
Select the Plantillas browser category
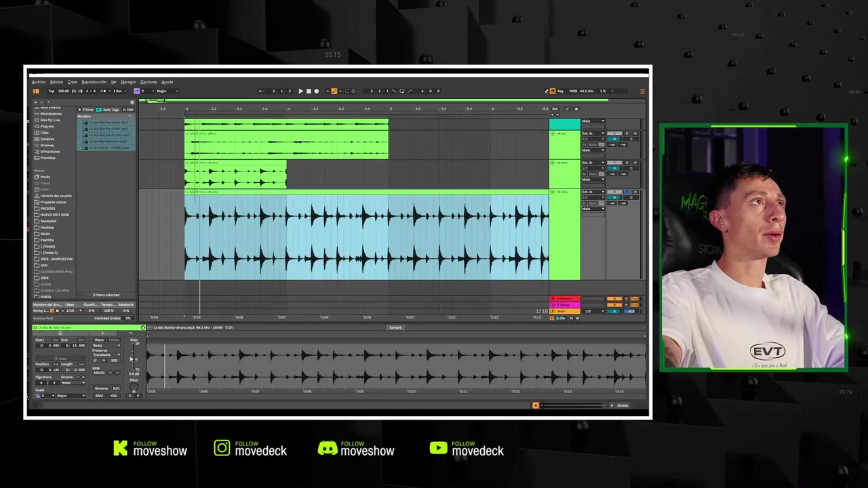pyautogui.click(x=47, y=157)
